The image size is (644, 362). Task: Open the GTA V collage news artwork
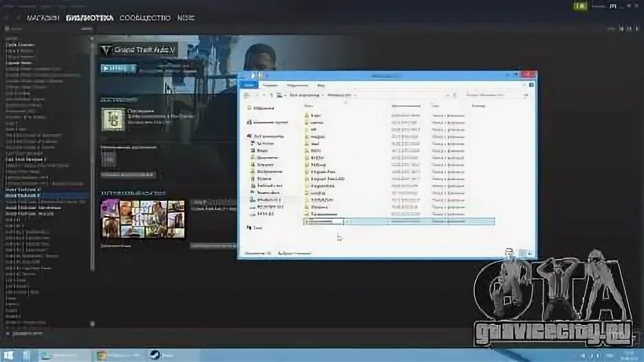143,219
